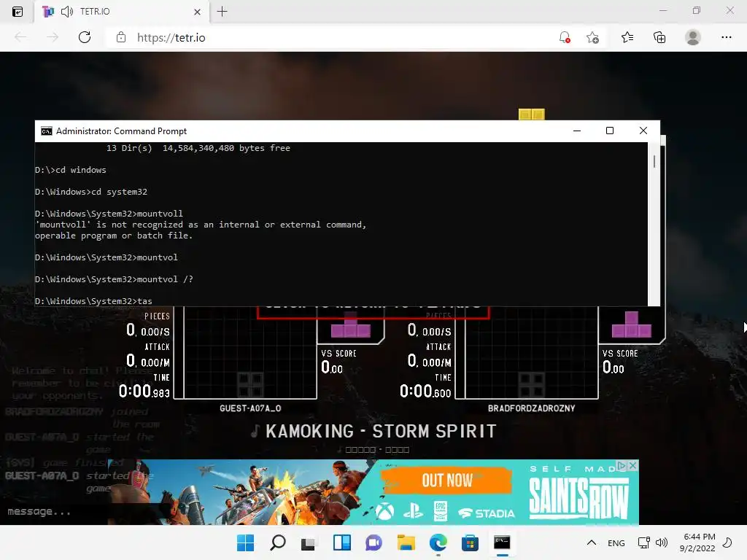Open the AdChoices info icon

point(622,465)
